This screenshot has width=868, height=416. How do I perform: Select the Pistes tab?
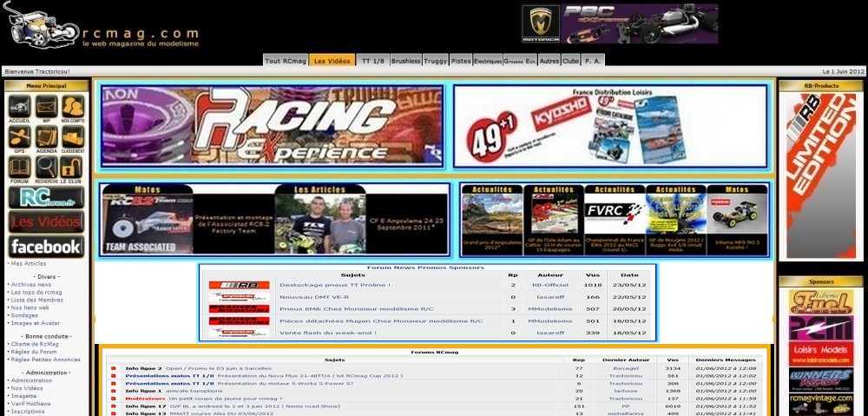click(x=461, y=61)
